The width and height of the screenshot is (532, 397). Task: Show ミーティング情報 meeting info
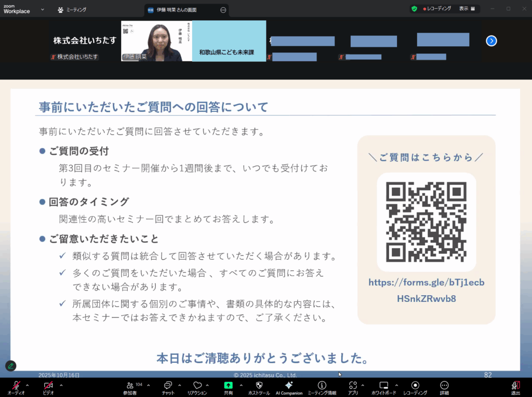pos(322,386)
